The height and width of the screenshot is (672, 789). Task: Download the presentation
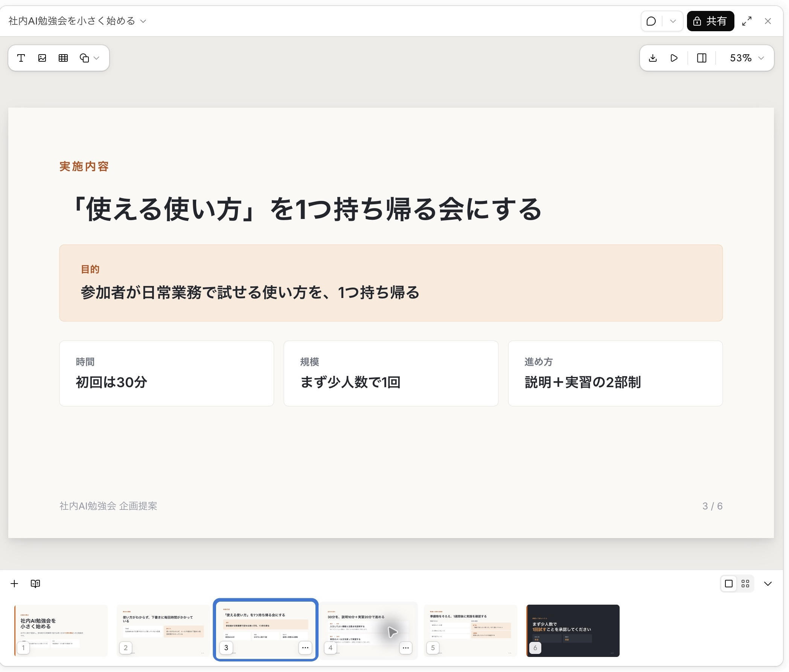(x=653, y=58)
